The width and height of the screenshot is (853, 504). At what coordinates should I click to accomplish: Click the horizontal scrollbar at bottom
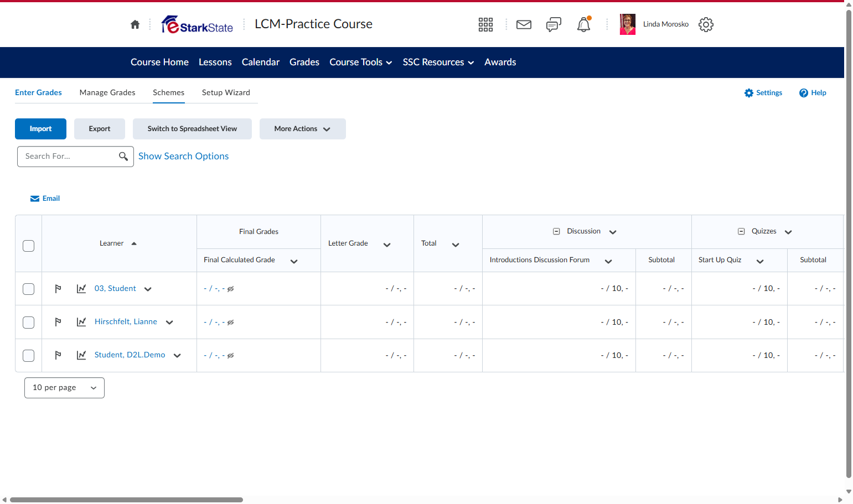tap(126, 500)
